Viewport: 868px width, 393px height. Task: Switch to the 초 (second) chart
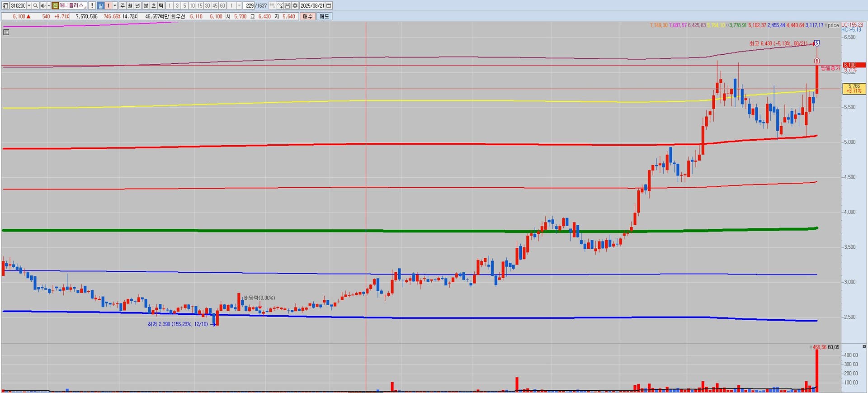tap(154, 5)
